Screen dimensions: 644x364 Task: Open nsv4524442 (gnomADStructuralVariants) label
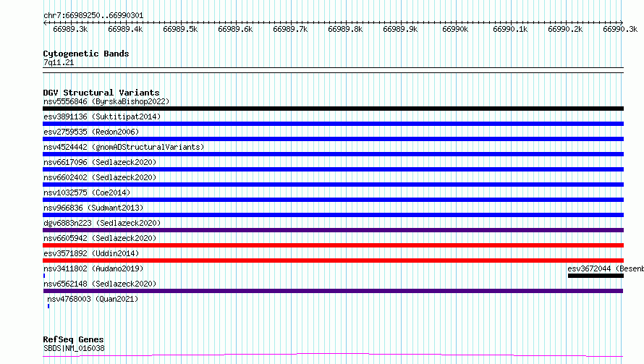click(124, 147)
